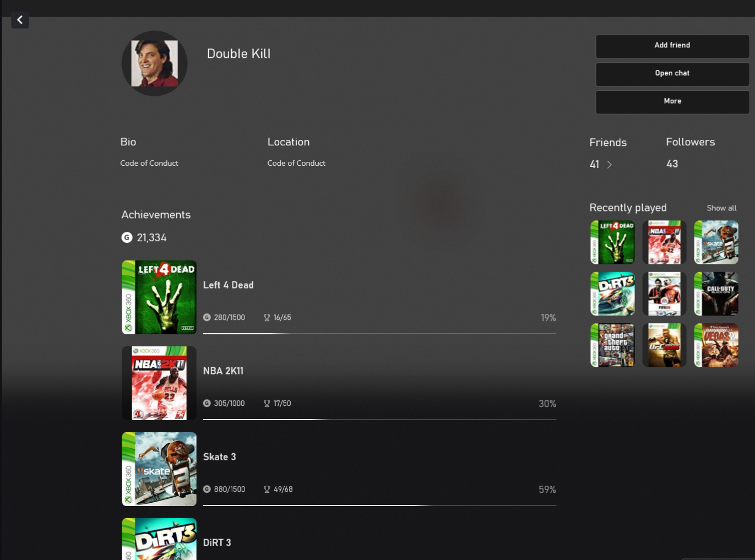Screen dimensions: 755x560
Task: Click the Achievements heading
Action: [156, 215]
